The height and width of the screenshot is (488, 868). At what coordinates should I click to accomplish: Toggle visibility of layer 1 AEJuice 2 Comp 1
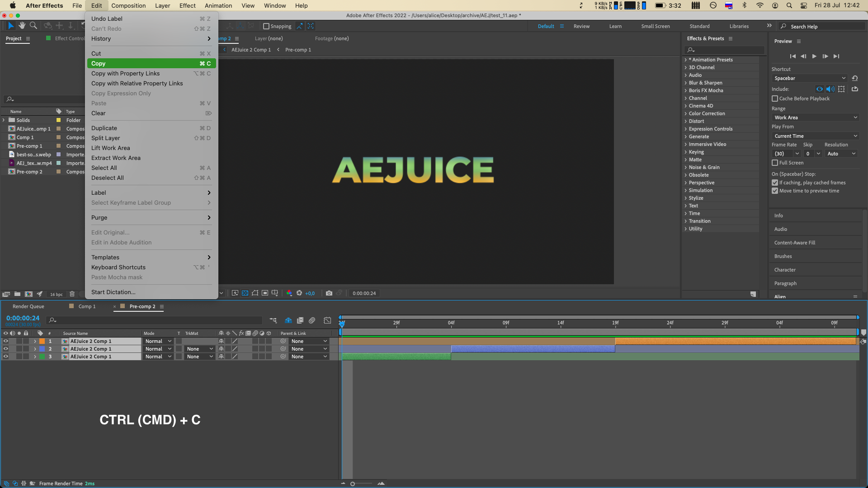5,341
